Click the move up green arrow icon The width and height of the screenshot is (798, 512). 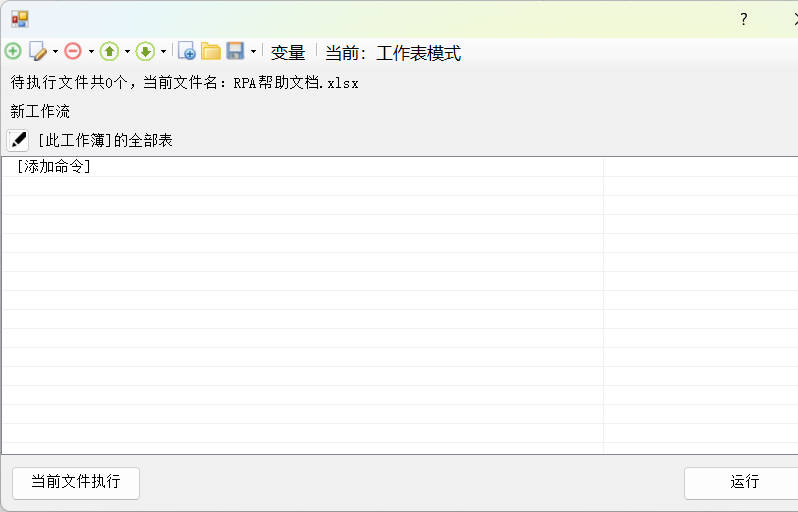pos(109,52)
